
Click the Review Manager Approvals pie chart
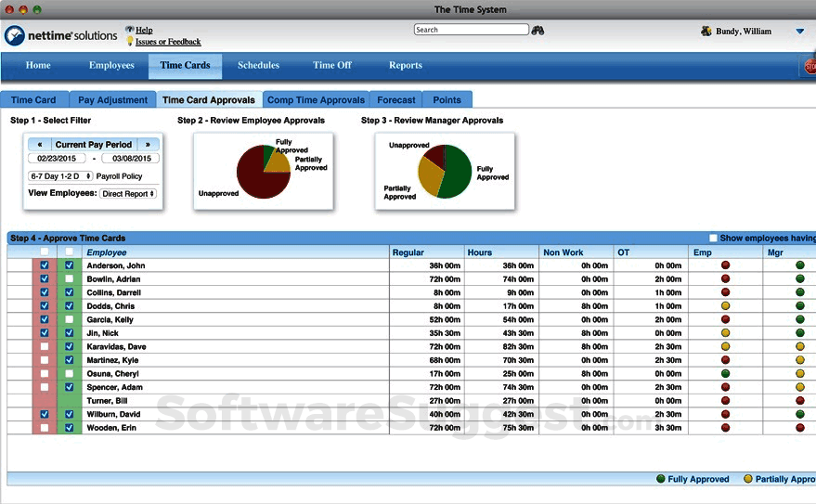(443, 171)
